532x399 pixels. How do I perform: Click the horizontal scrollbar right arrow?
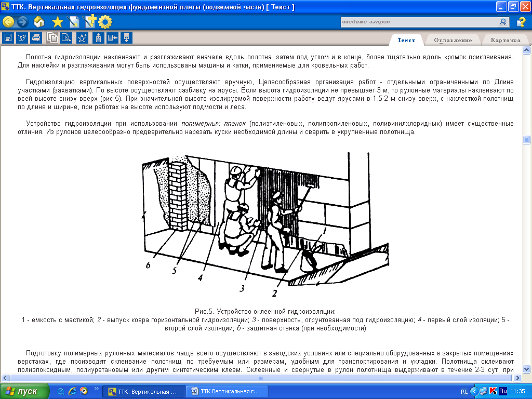(517, 378)
